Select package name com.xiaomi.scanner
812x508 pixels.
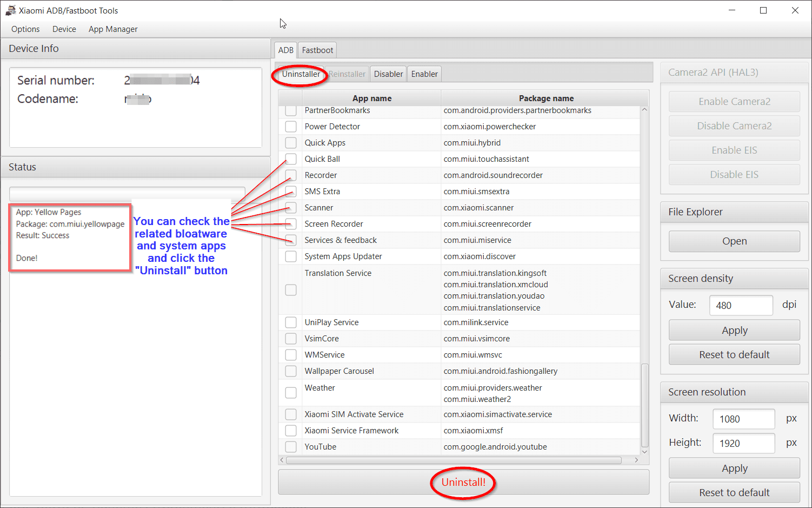(x=478, y=208)
